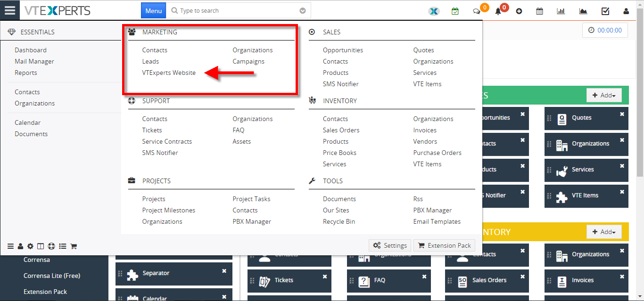
Task: Click the quick create plus icon
Action: 519,11
